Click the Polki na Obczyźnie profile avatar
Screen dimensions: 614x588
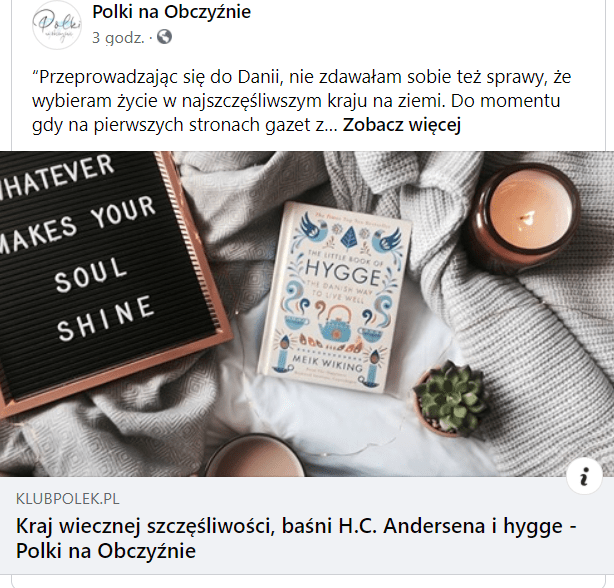pyautogui.click(x=57, y=25)
